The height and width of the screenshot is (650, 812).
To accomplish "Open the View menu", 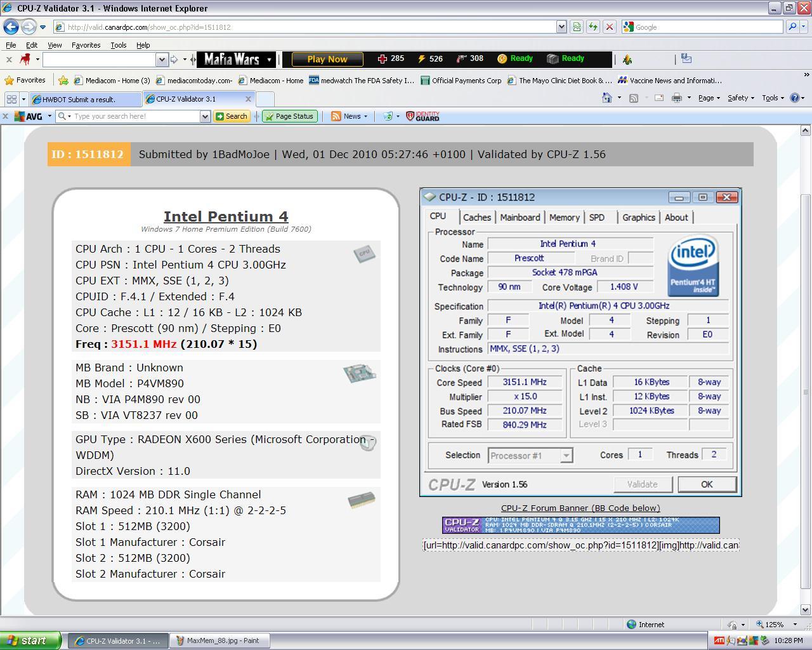I will click(55, 45).
